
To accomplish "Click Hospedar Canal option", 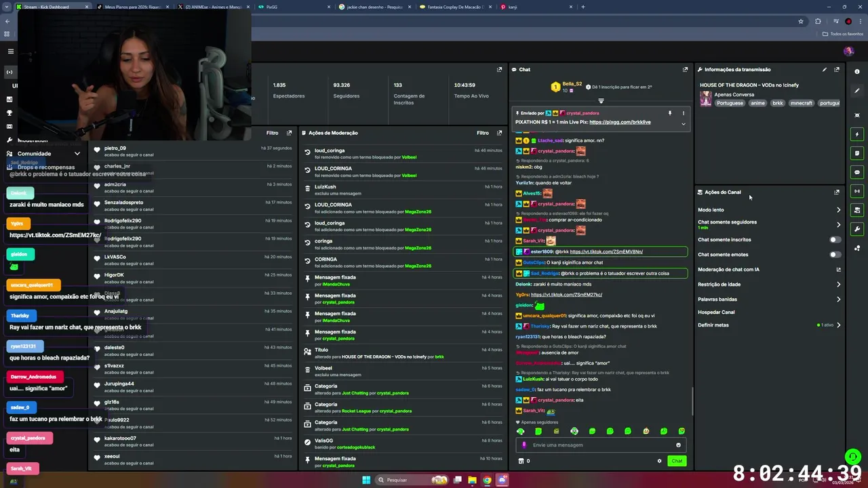I will pyautogui.click(x=716, y=312).
